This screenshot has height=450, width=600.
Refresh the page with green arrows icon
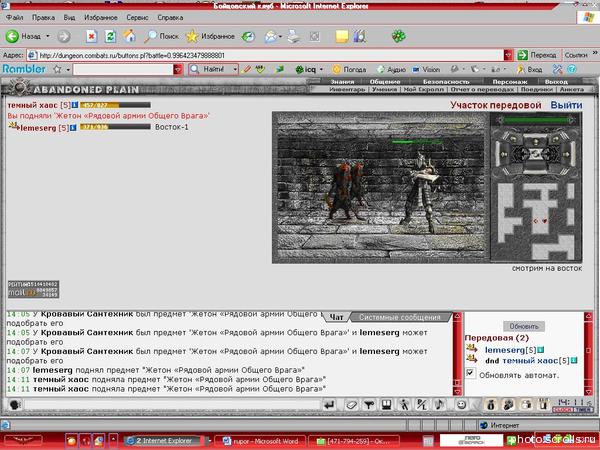pyautogui.click(x=110, y=36)
